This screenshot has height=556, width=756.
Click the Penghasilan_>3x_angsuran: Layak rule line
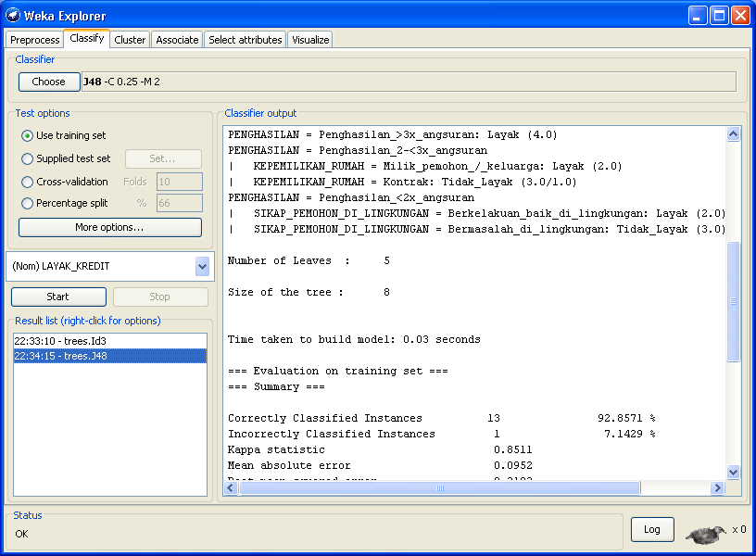[x=393, y=135]
